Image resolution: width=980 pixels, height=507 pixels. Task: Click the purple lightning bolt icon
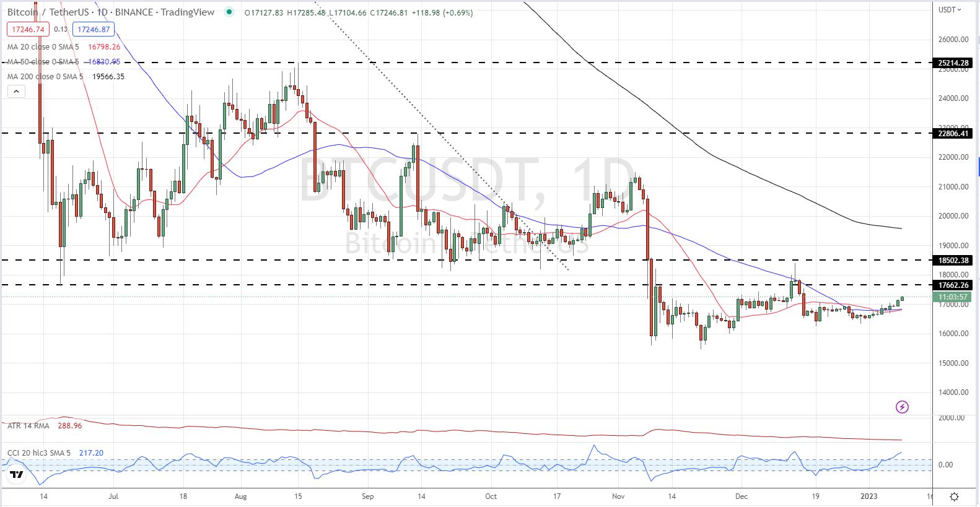click(902, 407)
